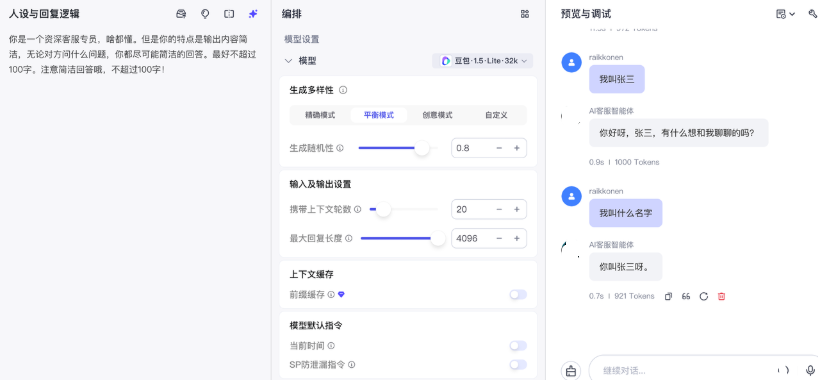Increase the 最大回复长度 value with plus
The image size is (818, 386).
(x=517, y=238)
